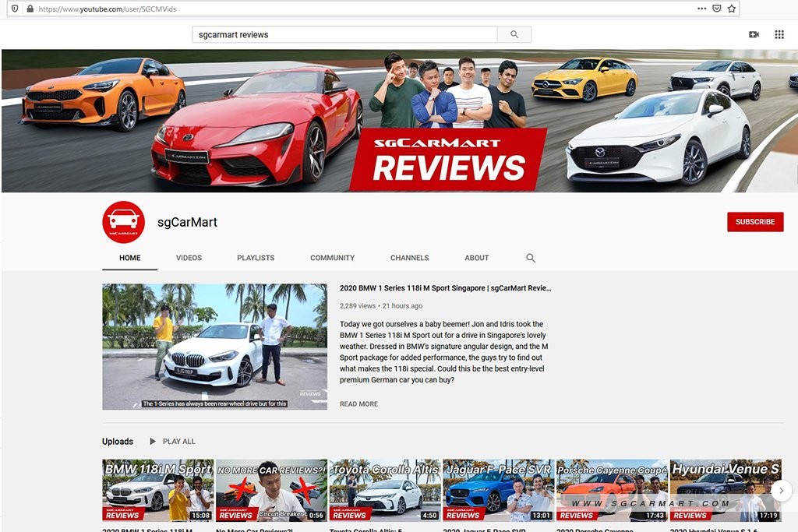
Task: Open the PLAYLISTS tab
Action: point(256,258)
